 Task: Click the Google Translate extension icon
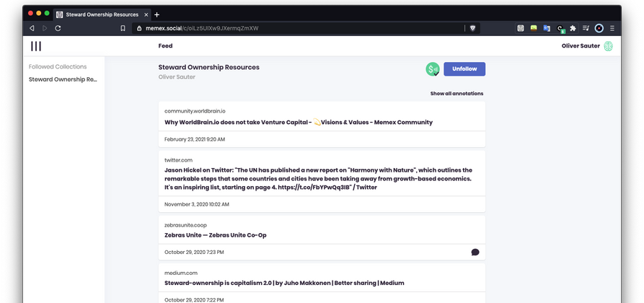547,28
